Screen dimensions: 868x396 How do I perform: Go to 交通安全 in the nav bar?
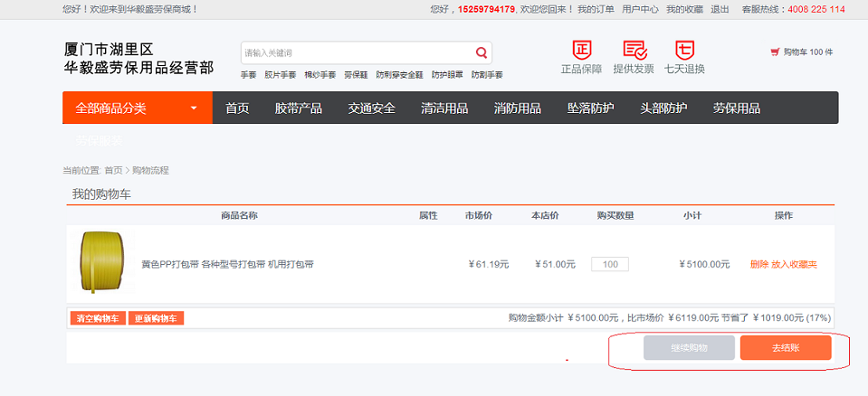click(x=372, y=108)
